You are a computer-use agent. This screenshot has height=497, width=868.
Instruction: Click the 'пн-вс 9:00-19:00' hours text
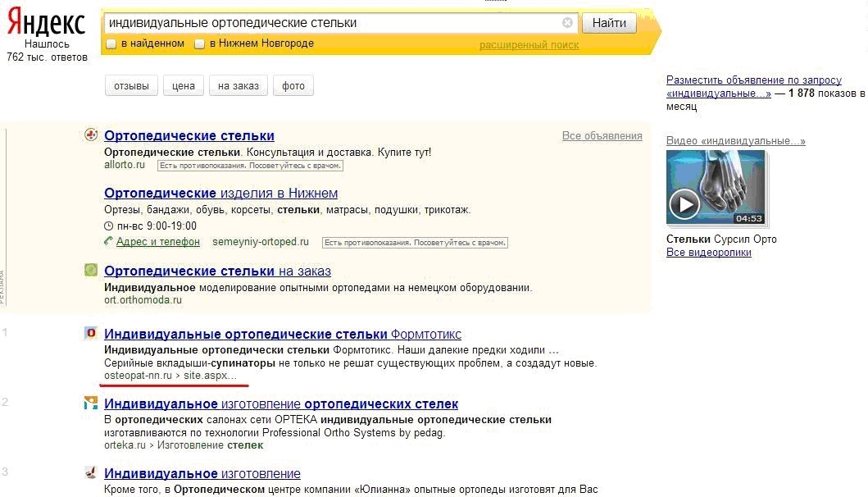tap(157, 226)
